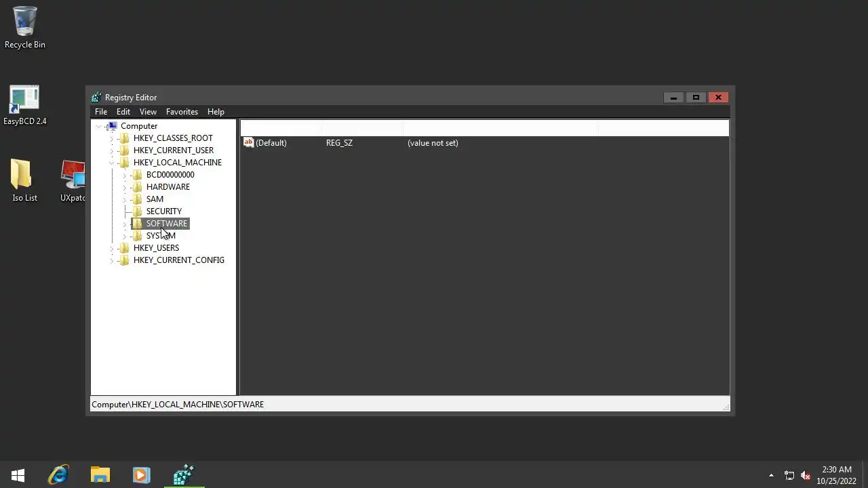Open File Explorer from the taskbar
The image size is (868, 488).
pyautogui.click(x=100, y=475)
